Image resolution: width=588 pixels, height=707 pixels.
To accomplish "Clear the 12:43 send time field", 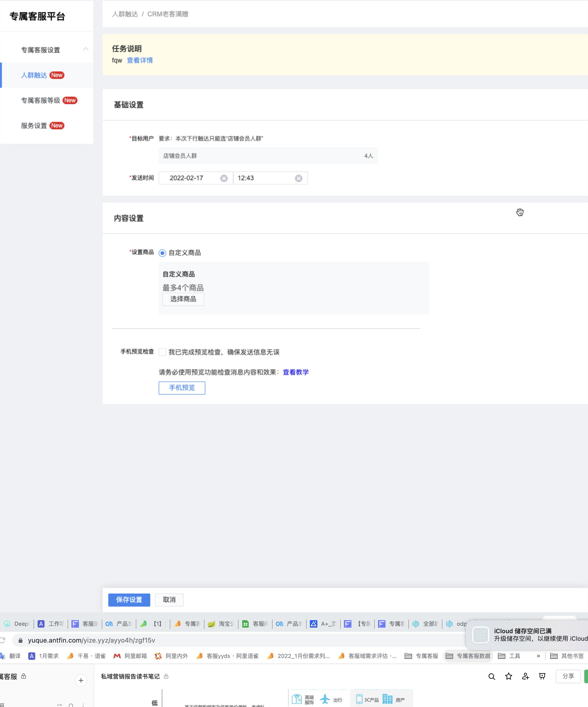I will point(298,178).
